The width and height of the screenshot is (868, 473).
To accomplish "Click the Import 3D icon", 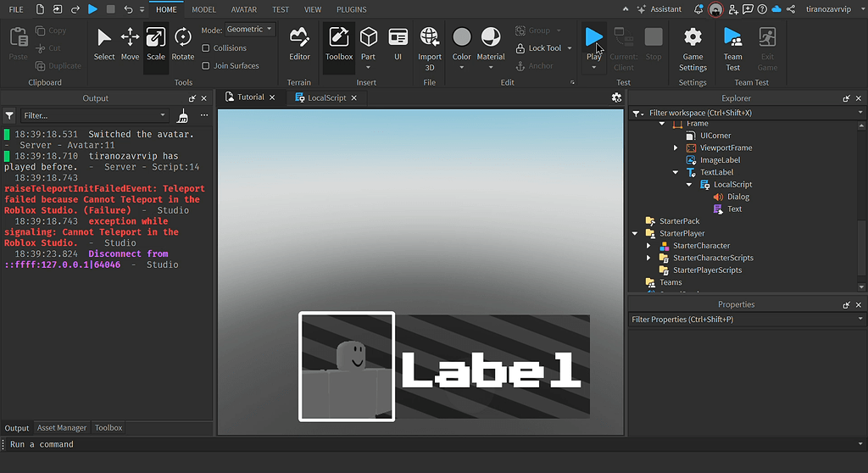I will [430, 43].
